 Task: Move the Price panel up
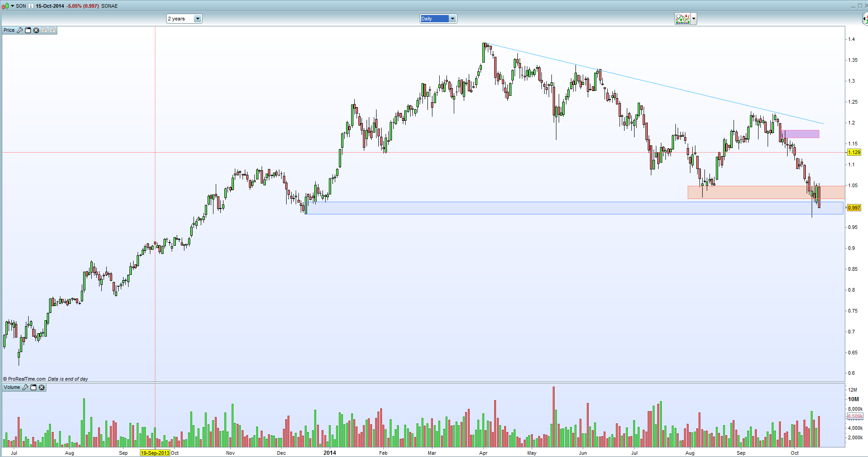(x=53, y=30)
